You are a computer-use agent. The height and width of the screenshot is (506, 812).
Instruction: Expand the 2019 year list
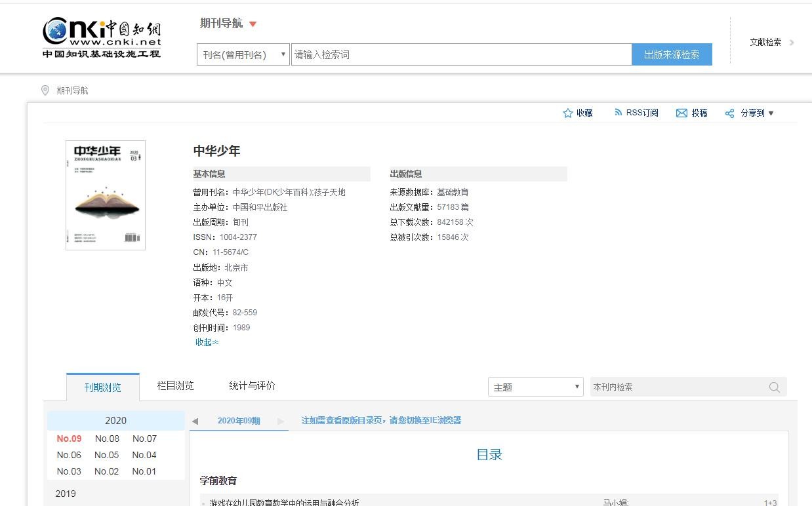tap(66, 494)
